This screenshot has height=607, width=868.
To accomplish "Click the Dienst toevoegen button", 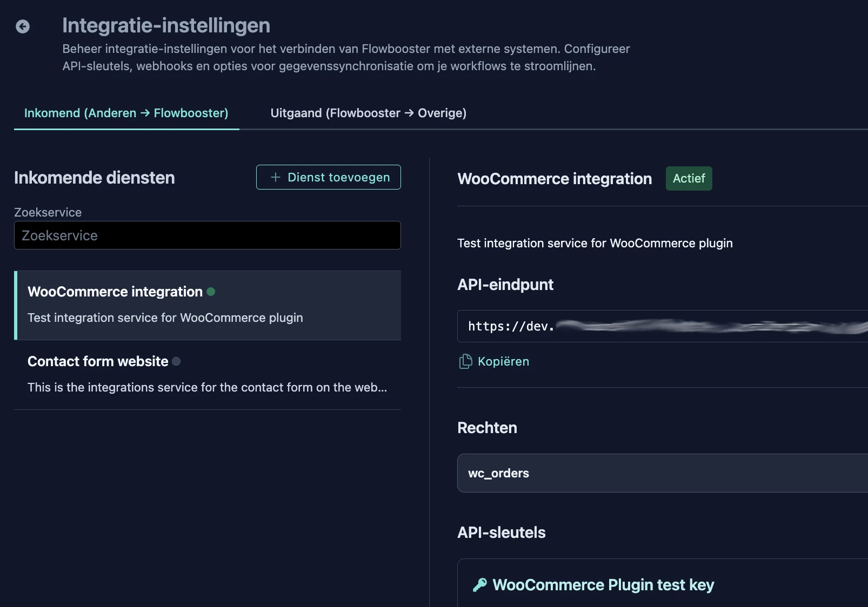I will pyautogui.click(x=329, y=177).
